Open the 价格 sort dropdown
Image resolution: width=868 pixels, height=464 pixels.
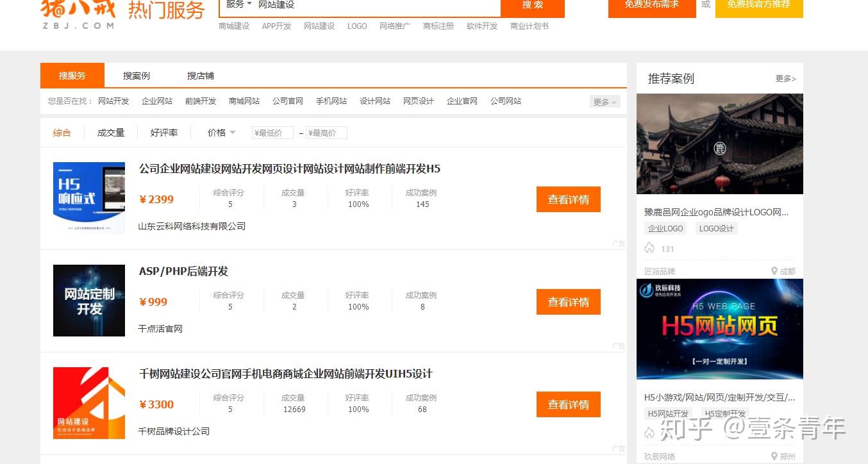221,133
